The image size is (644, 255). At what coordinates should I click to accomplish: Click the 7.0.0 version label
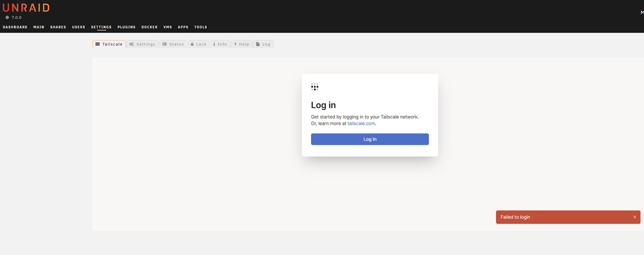coord(17,17)
